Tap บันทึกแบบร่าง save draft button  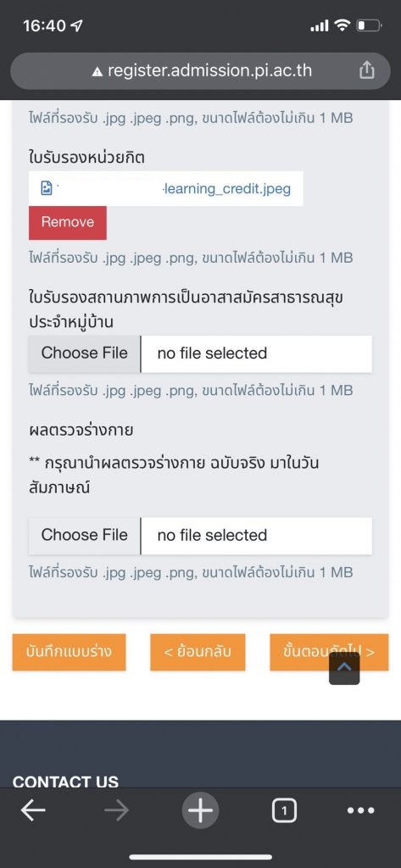point(69,652)
